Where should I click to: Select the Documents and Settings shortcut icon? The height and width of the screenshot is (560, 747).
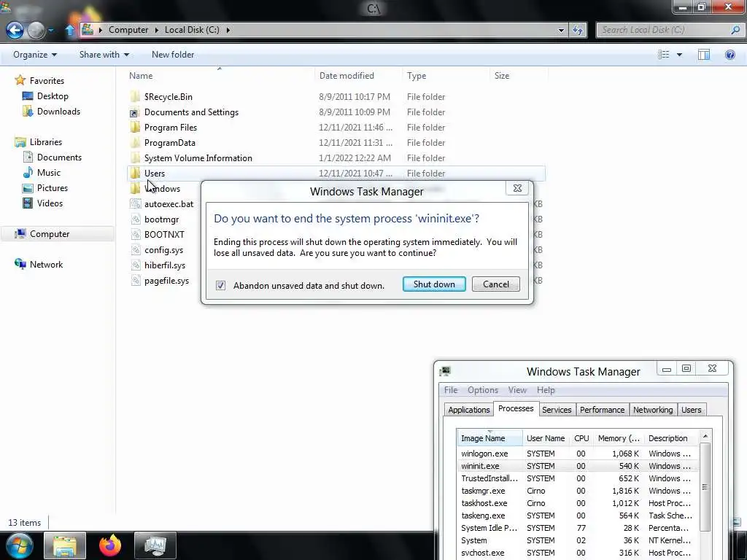135,112
